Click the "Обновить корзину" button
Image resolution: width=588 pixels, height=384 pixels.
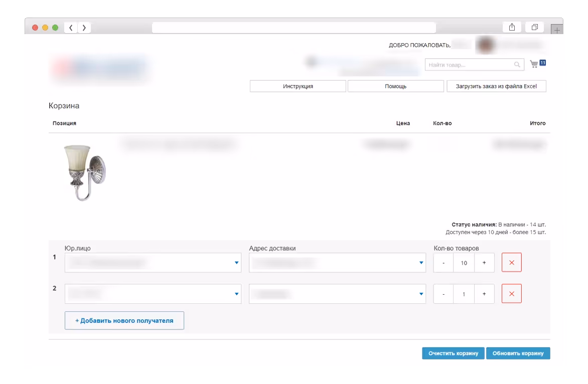coord(518,353)
